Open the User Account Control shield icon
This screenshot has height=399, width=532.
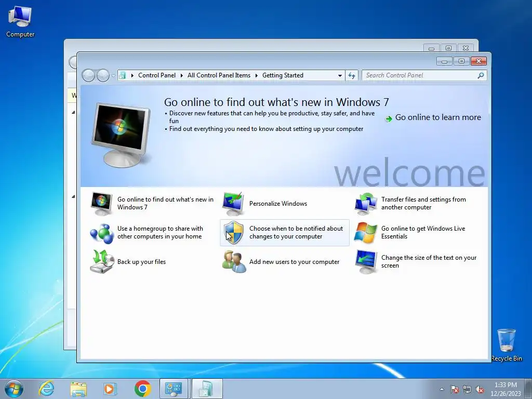coord(233,233)
